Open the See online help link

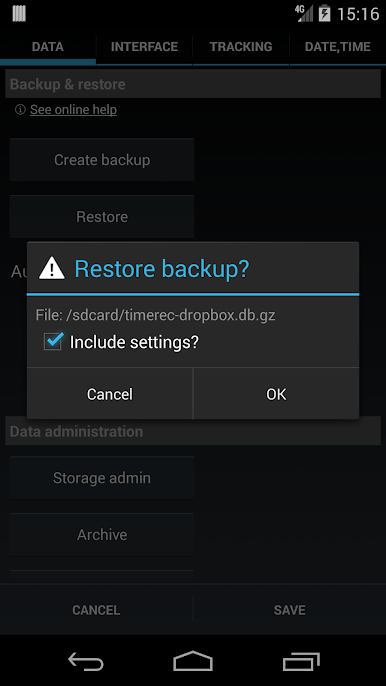(x=74, y=109)
